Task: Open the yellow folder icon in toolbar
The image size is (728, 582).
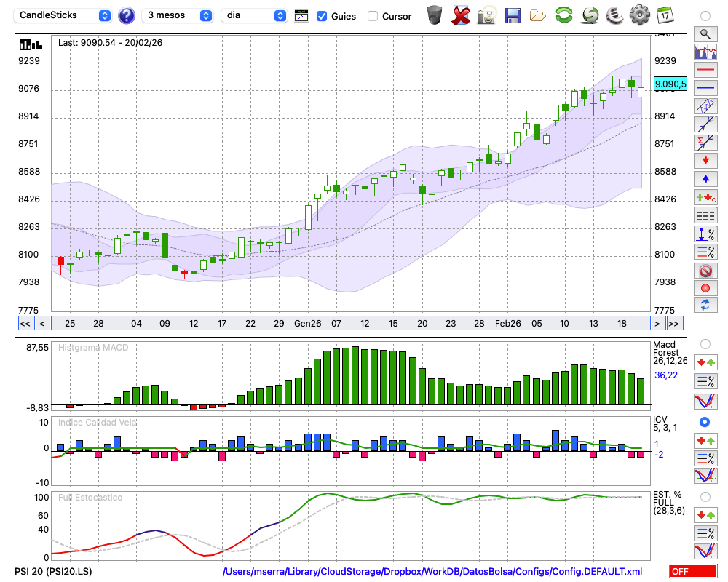Action: 538,15
